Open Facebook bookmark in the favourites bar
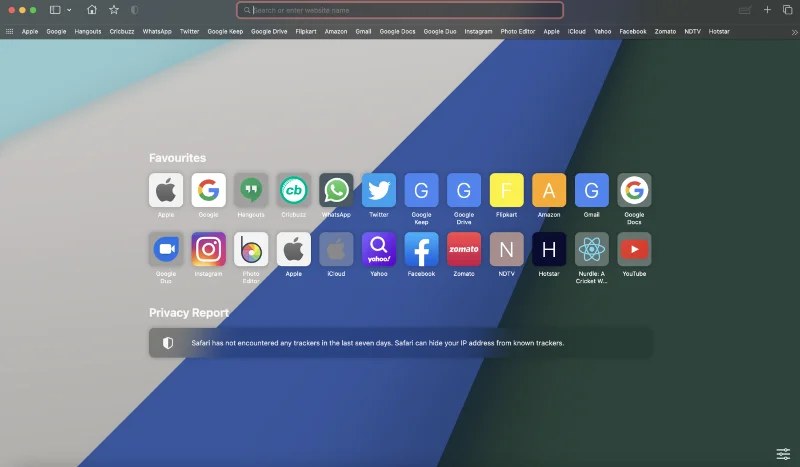 (633, 31)
